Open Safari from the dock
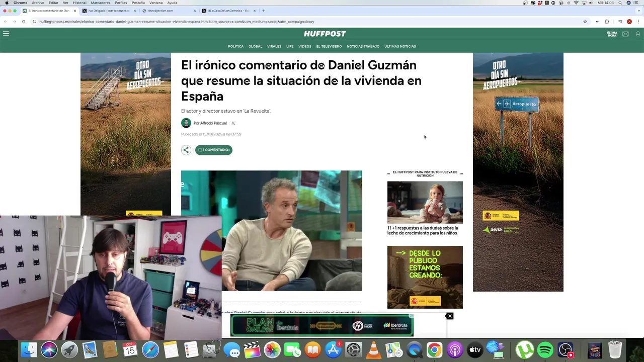 [x=150, y=350]
